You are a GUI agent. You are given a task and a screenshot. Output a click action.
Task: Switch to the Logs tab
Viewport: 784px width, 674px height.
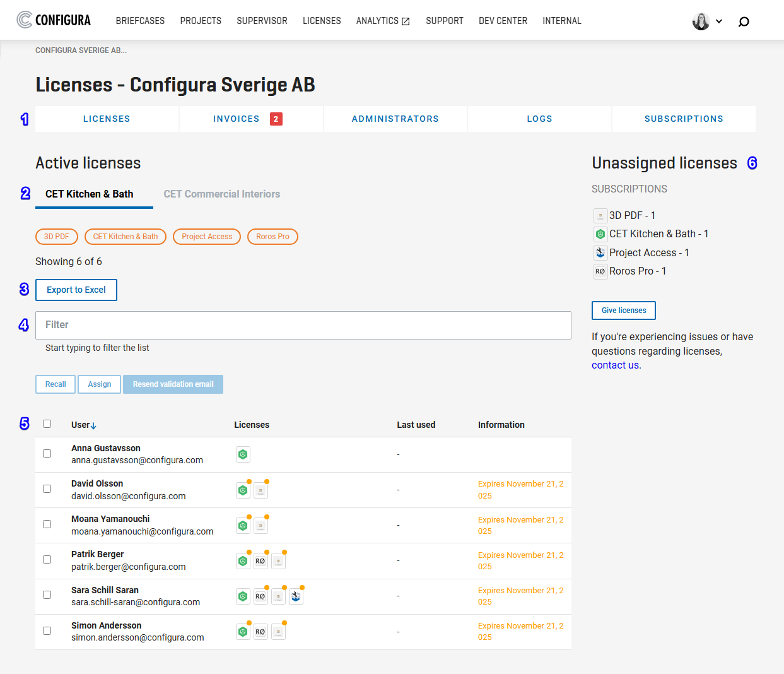(540, 119)
